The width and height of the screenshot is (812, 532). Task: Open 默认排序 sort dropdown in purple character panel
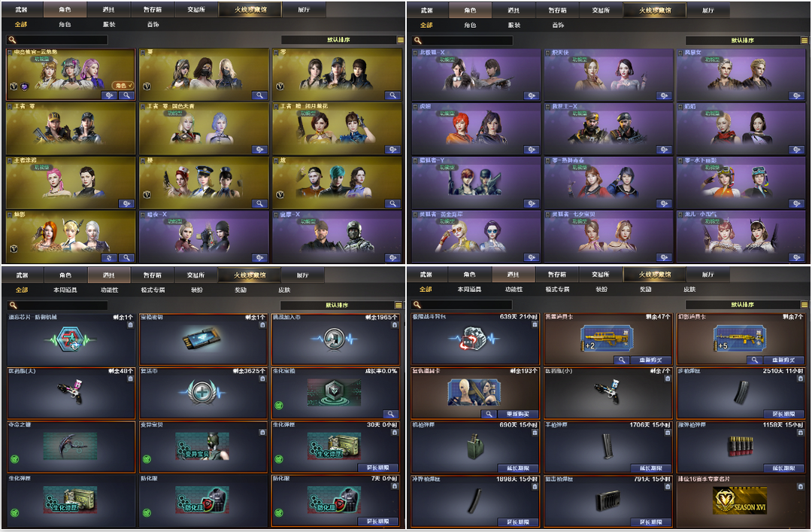point(743,41)
